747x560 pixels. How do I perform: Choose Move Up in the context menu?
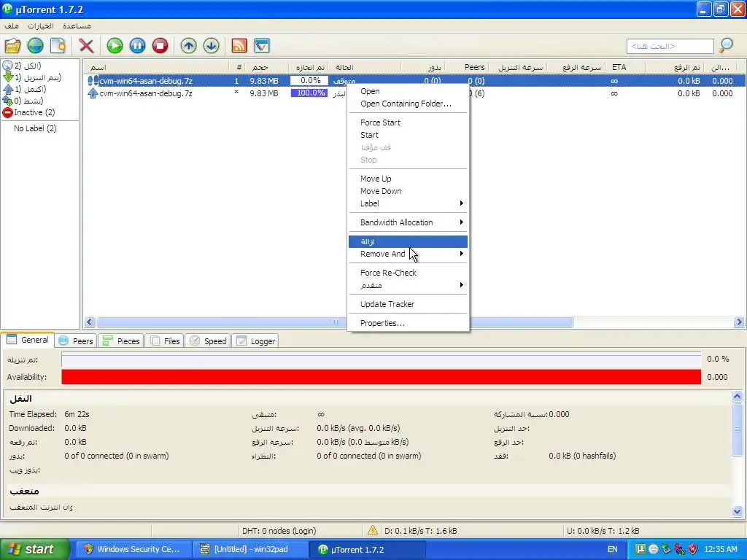coord(408,179)
